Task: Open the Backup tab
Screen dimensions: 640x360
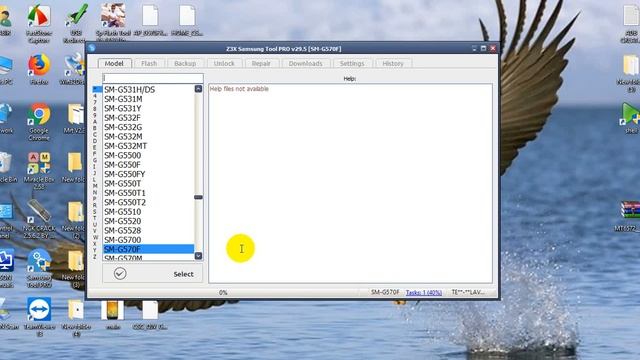Action: [185, 63]
